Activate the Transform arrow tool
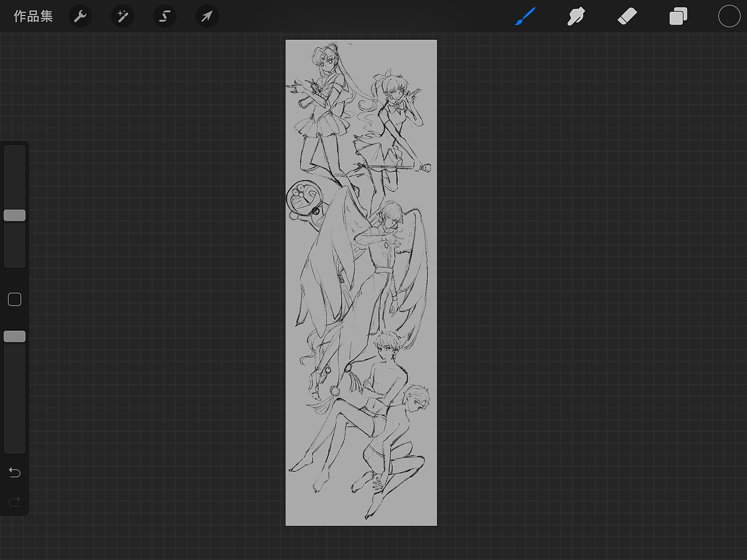Screen dimensions: 747x560 [x=207, y=16]
